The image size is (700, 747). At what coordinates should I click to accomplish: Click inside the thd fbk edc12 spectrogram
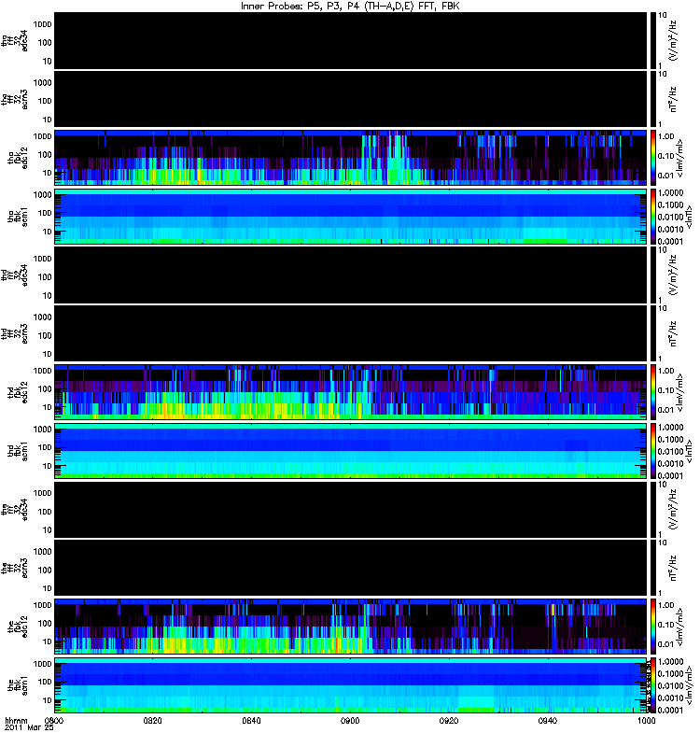click(x=351, y=392)
